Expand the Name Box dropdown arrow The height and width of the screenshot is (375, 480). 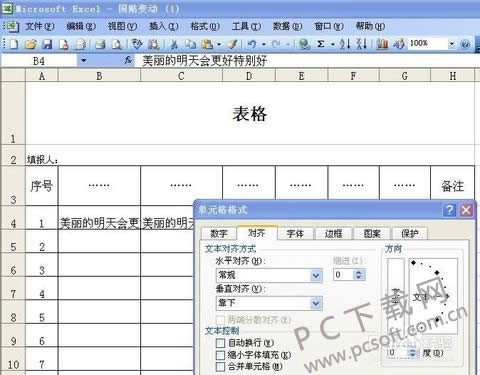coord(83,61)
